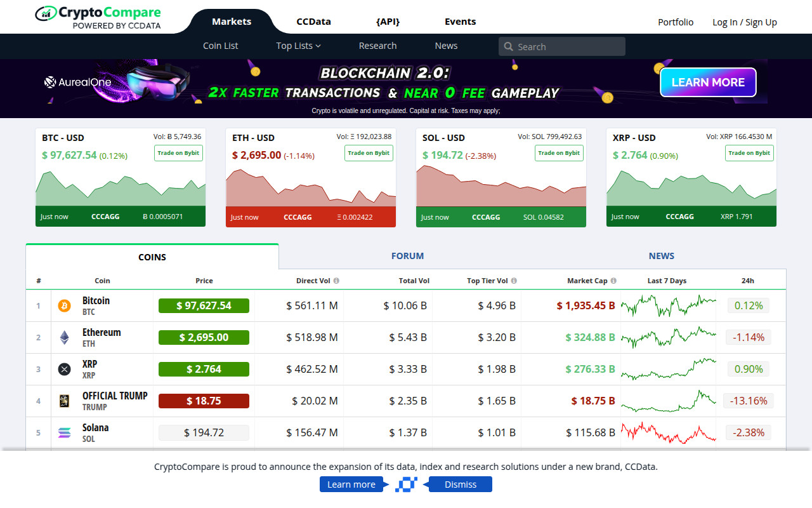Click XRP price $ 2.764 in table
This screenshot has height=508, width=812.
(x=204, y=370)
